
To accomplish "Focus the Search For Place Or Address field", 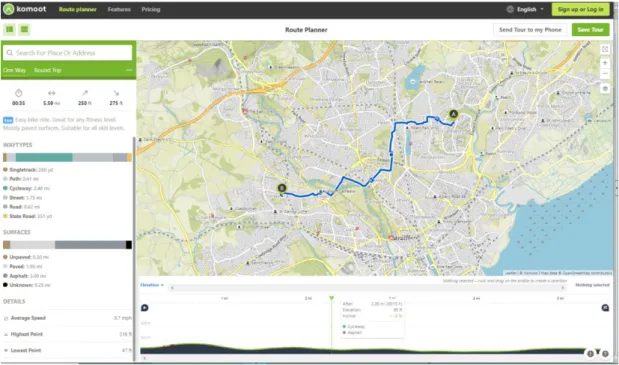I will [x=68, y=53].
